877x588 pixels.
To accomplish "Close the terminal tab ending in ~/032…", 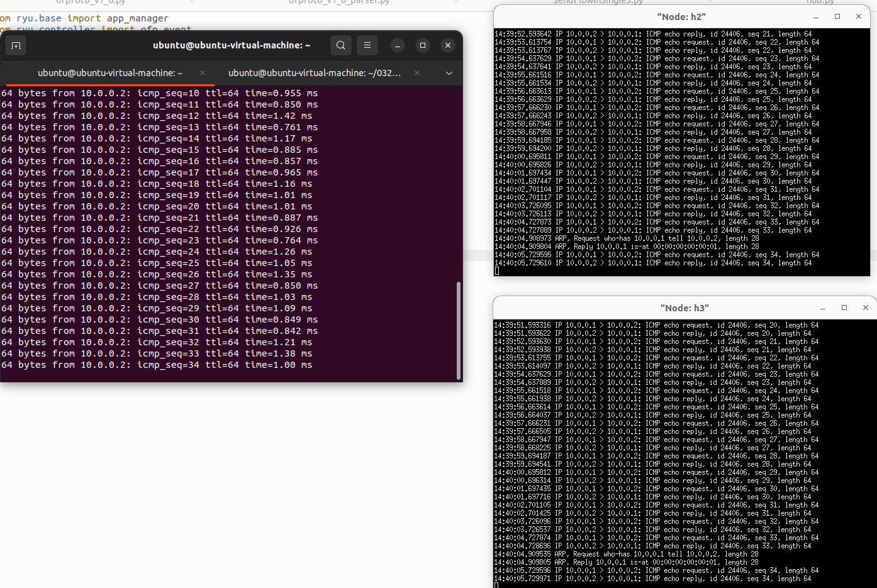I will tap(417, 73).
